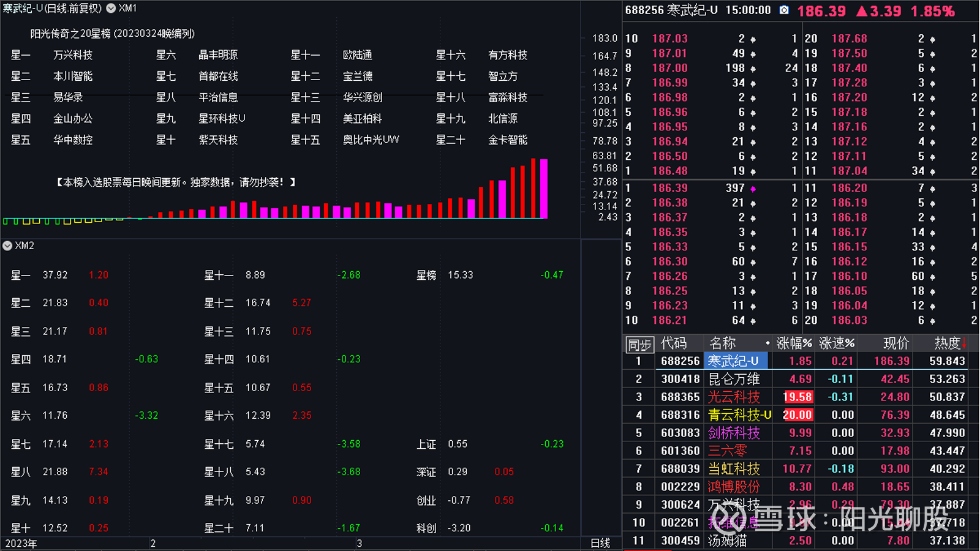
Task: Click buy level 20 price 186.03
Action: (849, 320)
